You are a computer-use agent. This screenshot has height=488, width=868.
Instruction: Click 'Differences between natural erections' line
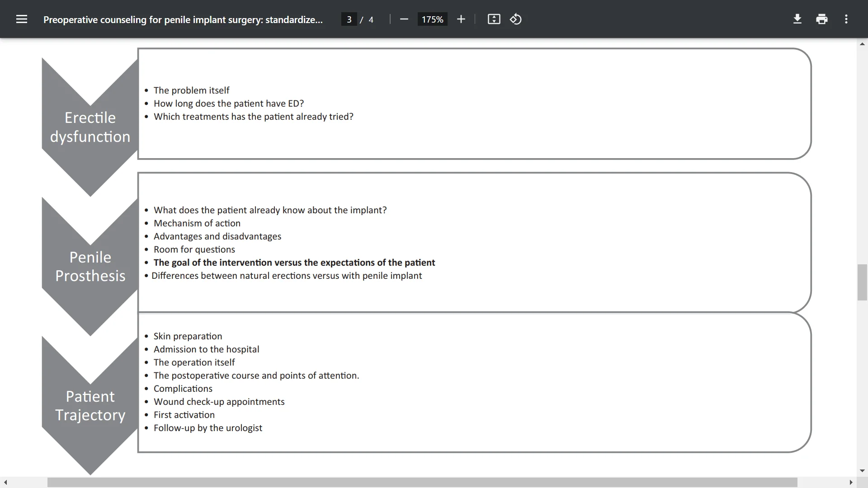[287, 276]
